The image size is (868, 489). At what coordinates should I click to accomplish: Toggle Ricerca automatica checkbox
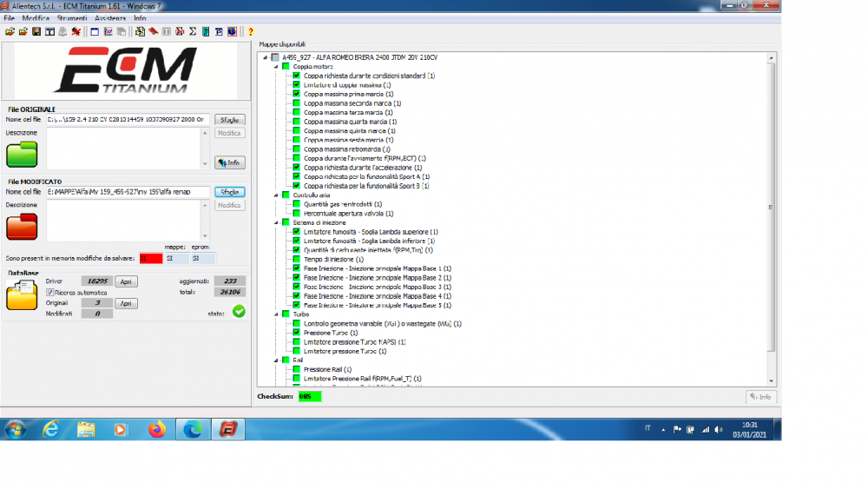49,293
